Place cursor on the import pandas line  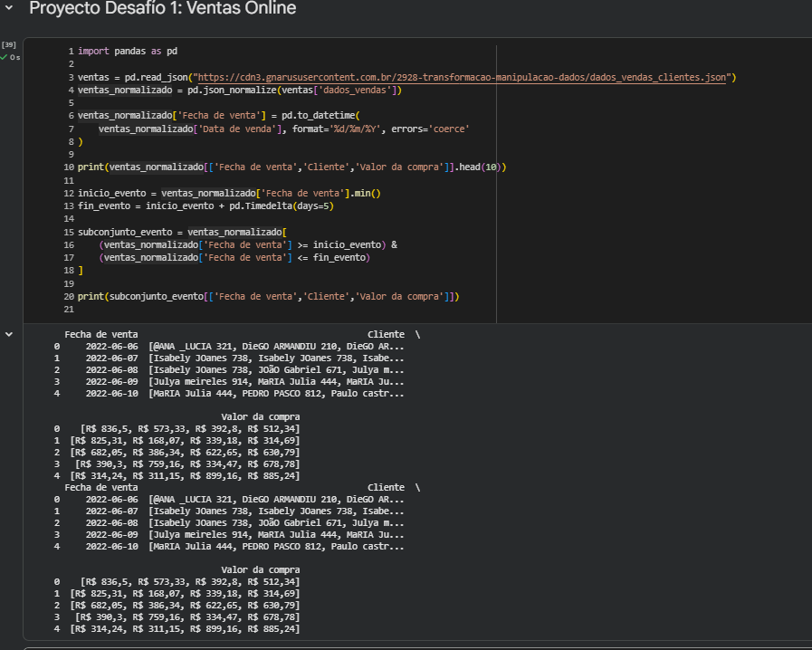tap(127, 52)
